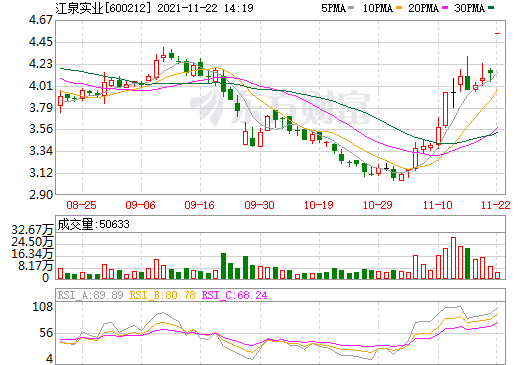This screenshot has height=365, width=520.
Task: Click the 5PMA legend label
Action: pos(333,8)
